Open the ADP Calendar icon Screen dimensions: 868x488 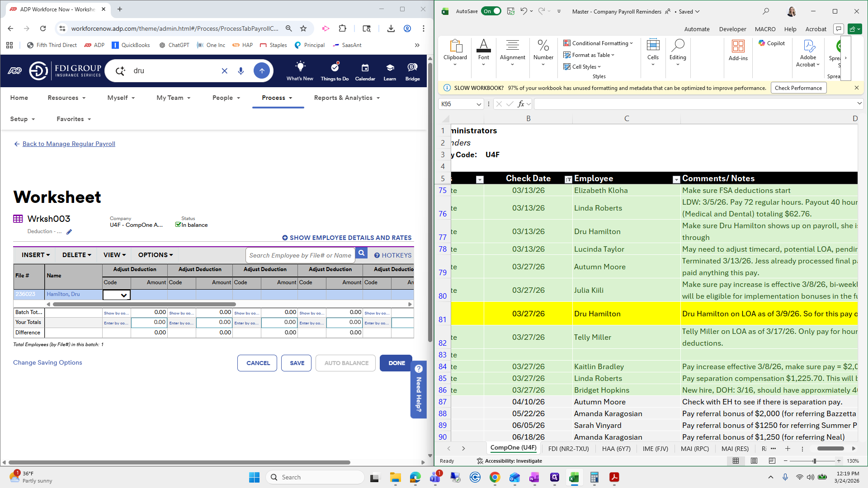point(365,68)
